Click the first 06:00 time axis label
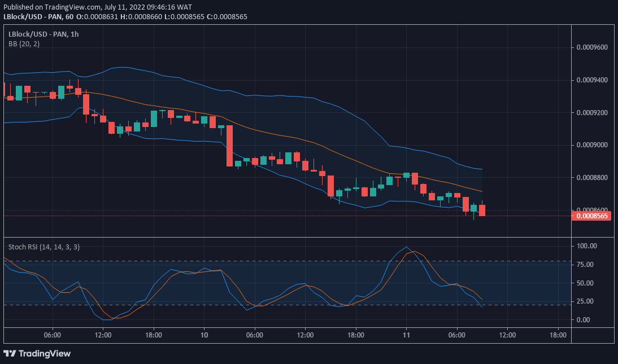This screenshot has width=618, height=364. tap(53, 335)
